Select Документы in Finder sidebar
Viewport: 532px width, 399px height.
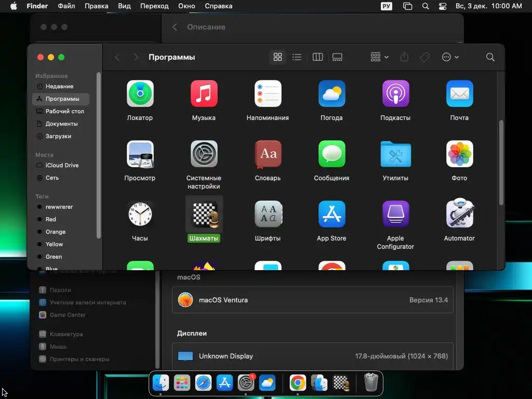pyautogui.click(x=61, y=124)
